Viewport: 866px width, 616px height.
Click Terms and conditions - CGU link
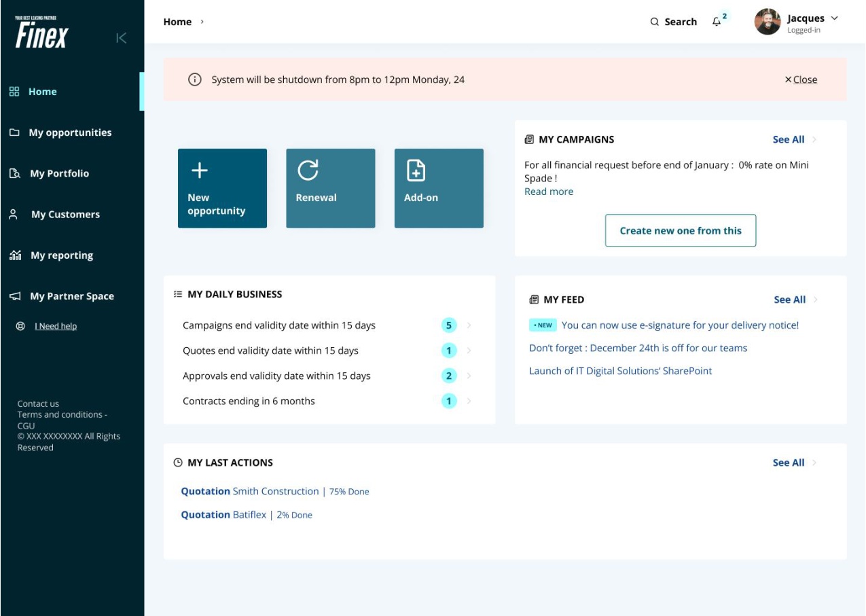pos(62,420)
